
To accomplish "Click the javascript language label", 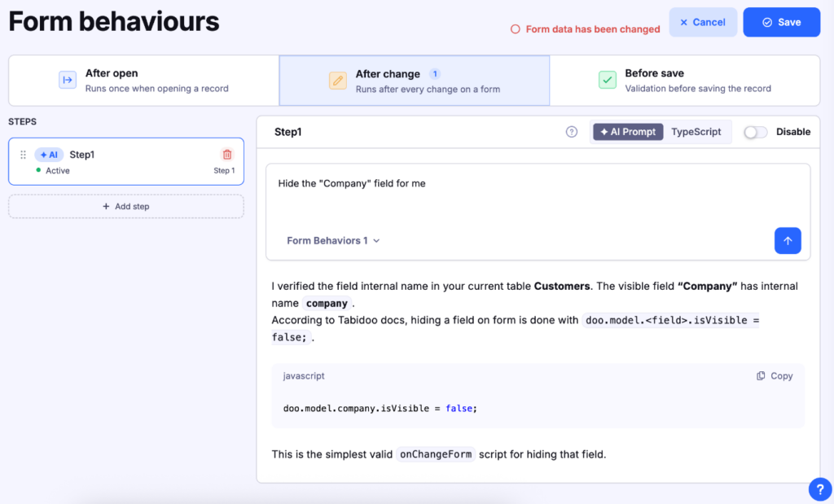I will [303, 376].
